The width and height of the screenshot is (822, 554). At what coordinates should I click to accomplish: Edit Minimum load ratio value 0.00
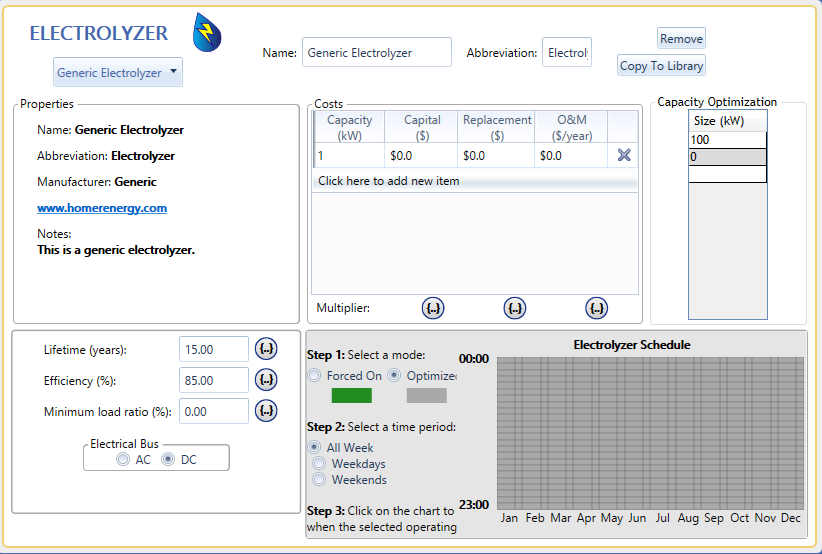[214, 411]
